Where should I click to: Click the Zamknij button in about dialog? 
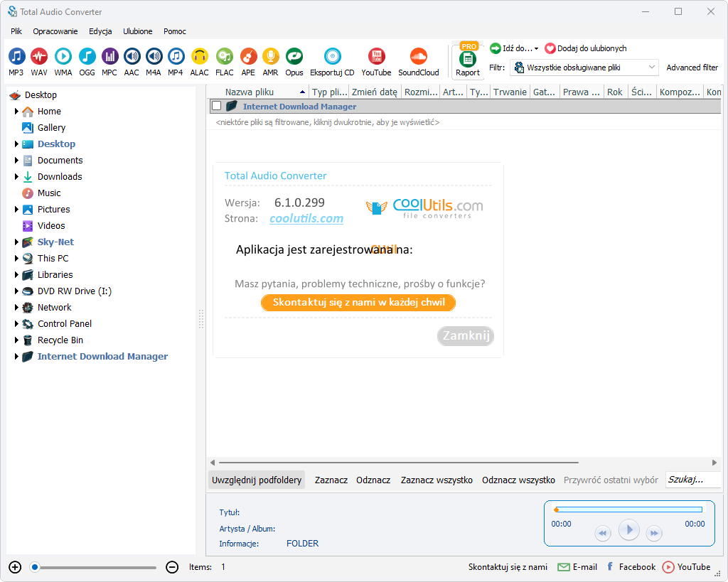(x=466, y=335)
